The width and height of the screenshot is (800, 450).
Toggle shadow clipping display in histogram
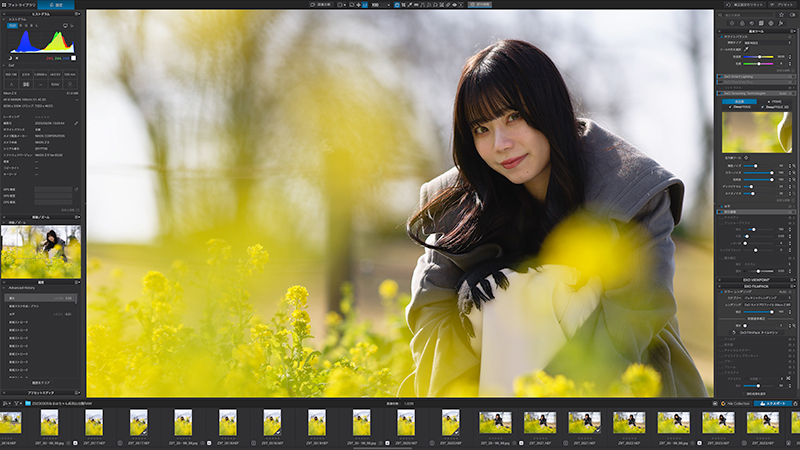click(10, 58)
